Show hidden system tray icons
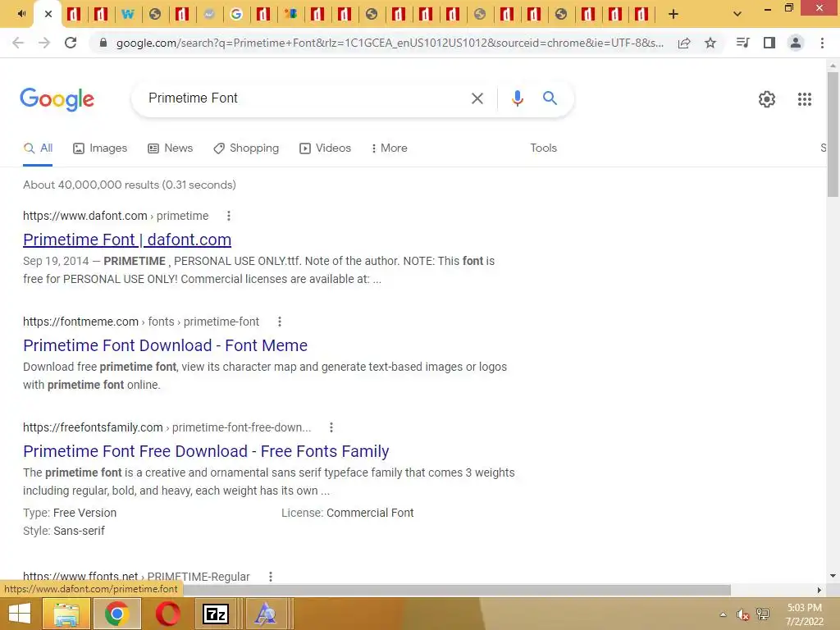This screenshot has width=840, height=630. click(x=723, y=614)
